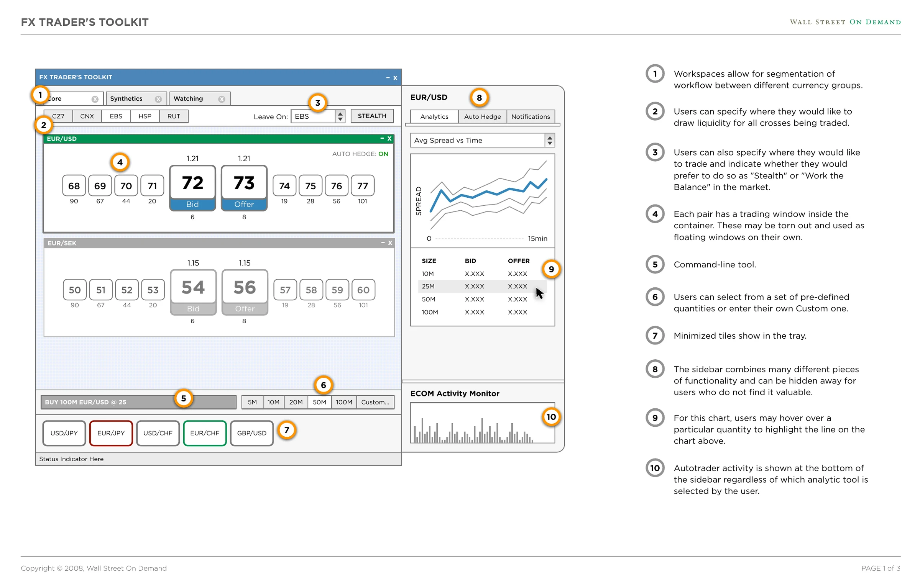Select the HSP liquidity source

[145, 116]
